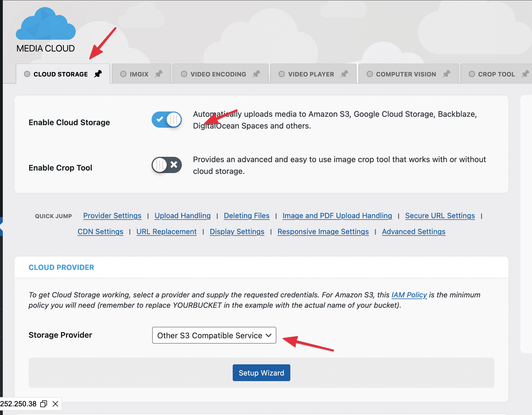532x415 pixels.
Task: Open the IAM Policy link
Action: point(409,295)
